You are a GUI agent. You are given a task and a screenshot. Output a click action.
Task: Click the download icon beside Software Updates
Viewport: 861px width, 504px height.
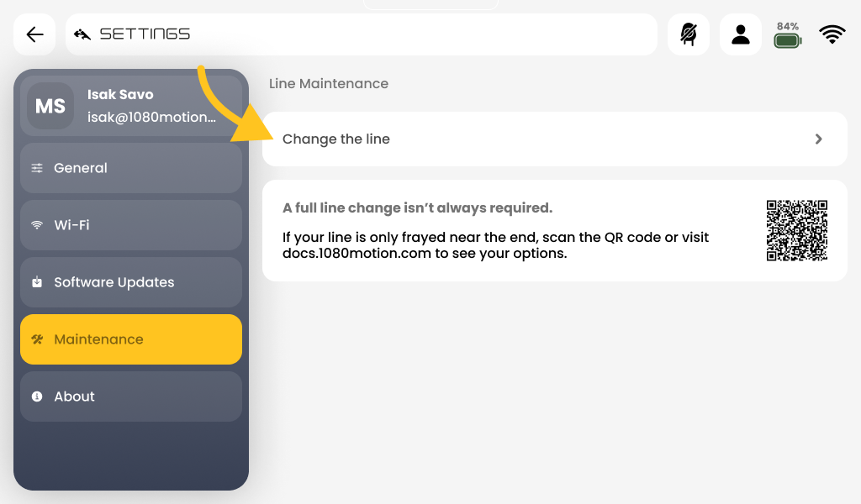[x=37, y=282]
